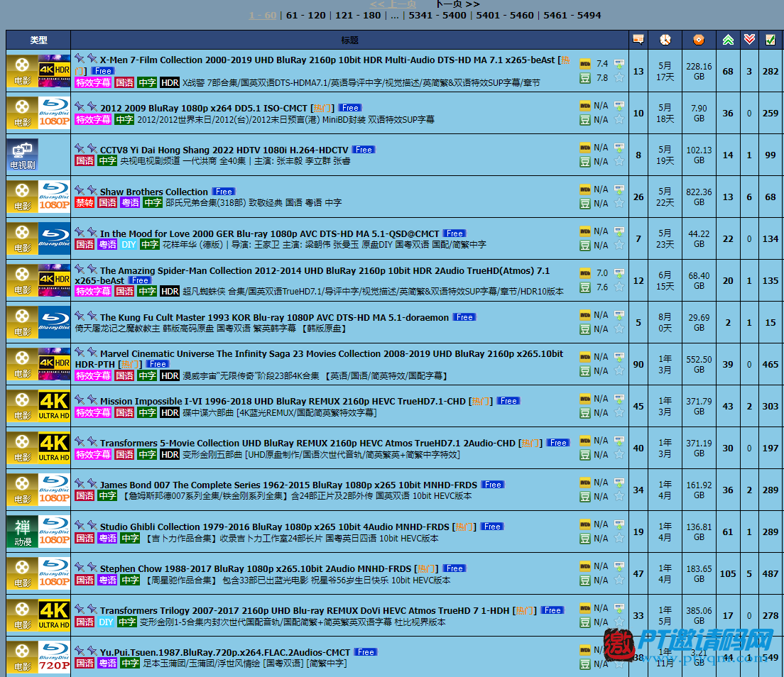This screenshot has height=677, width=784.
Task: Click 4K HDR quality icon on X-Men row
Action: (54, 71)
